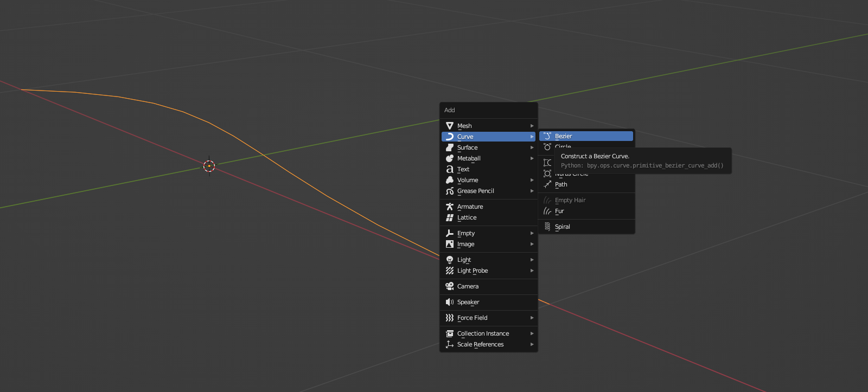Click the greyed-out Empty Hair entry
This screenshot has width=868, height=392.
(586, 200)
